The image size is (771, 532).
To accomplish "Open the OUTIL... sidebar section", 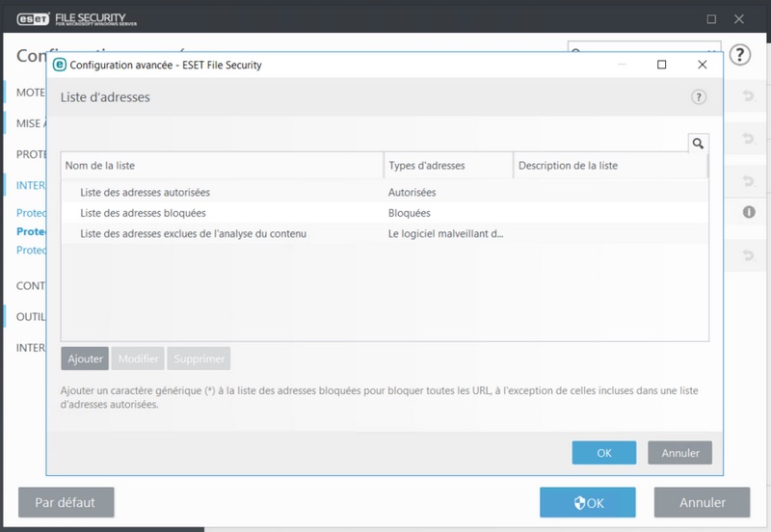I will (31, 317).
